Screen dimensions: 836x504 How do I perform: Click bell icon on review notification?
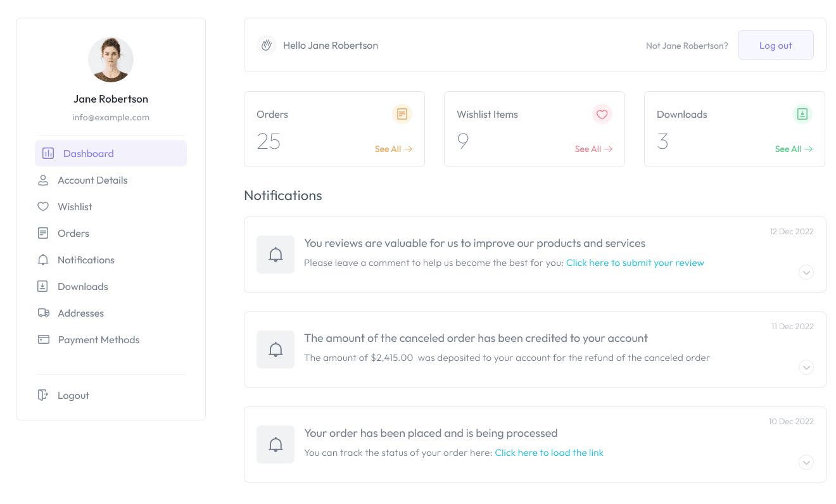tap(275, 255)
